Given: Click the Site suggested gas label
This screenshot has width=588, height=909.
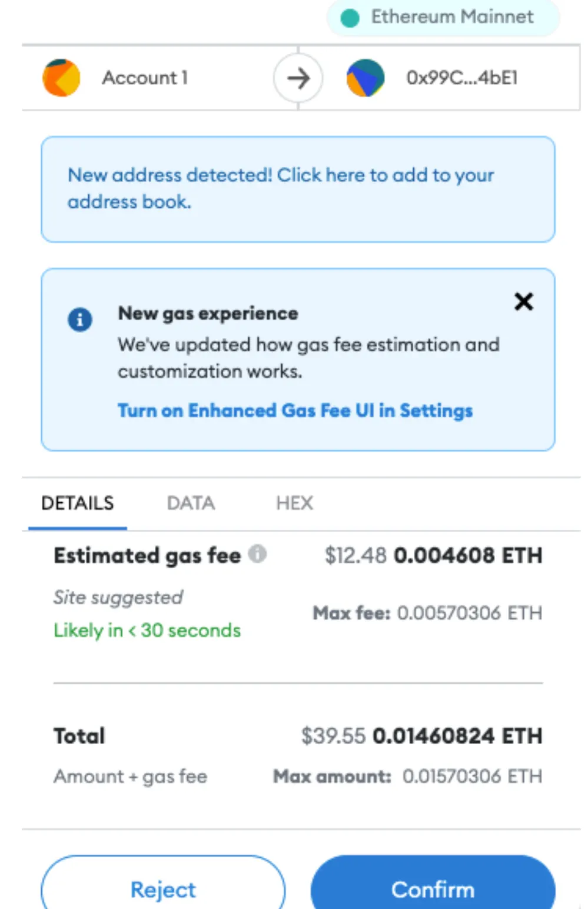Looking at the screenshot, I should (x=118, y=598).
